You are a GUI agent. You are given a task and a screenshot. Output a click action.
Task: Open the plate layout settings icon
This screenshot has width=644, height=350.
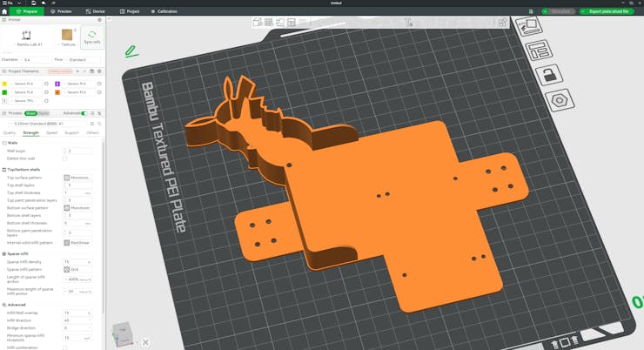point(538,50)
